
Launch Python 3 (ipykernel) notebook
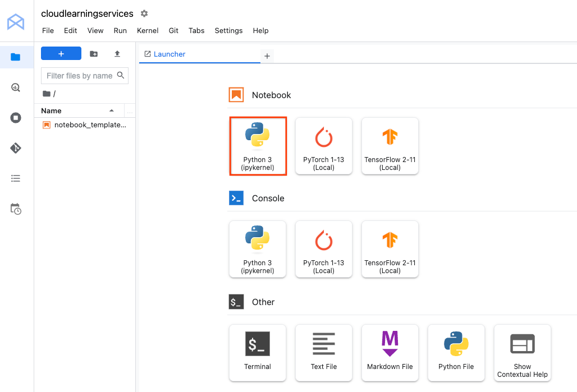point(258,146)
